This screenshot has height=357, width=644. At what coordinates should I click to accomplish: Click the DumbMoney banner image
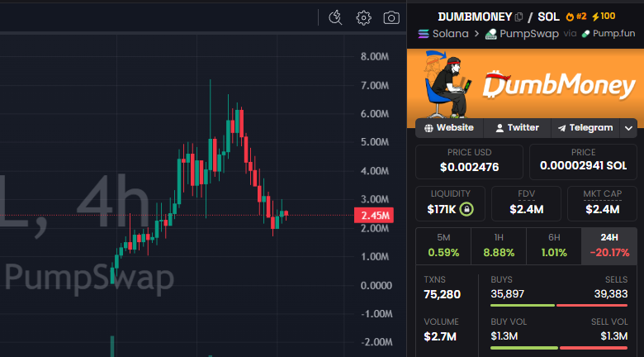[525, 88]
